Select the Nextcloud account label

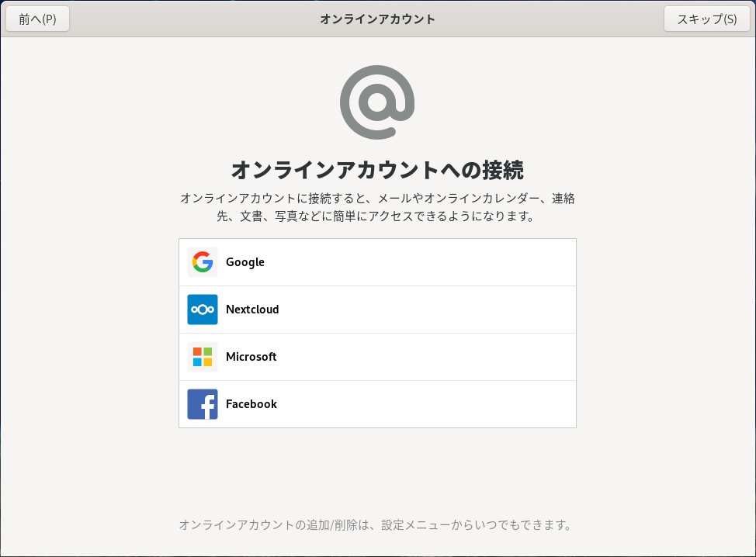click(x=252, y=310)
